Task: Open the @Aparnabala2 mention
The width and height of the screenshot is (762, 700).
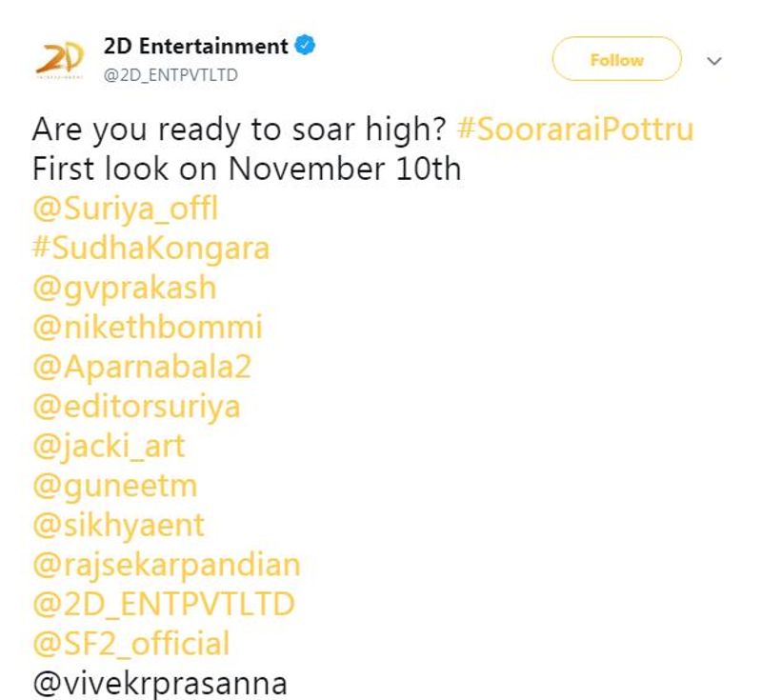Action: click(x=141, y=368)
